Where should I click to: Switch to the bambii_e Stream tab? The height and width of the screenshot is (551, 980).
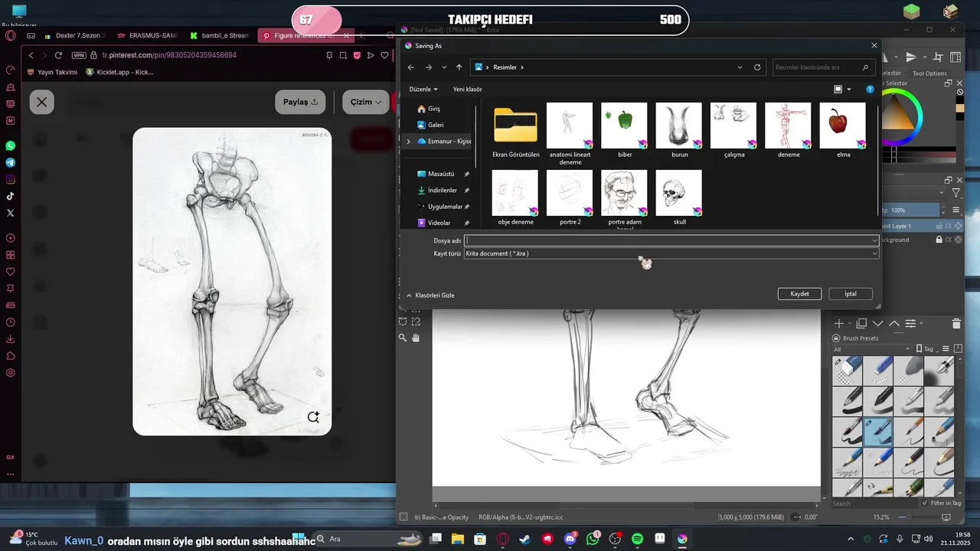click(219, 35)
